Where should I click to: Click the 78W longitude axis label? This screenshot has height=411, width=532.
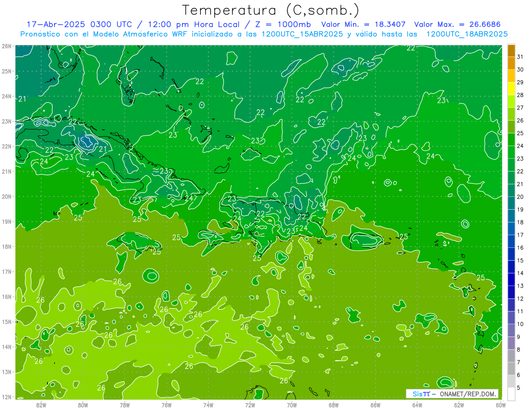[x=125, y=405]
